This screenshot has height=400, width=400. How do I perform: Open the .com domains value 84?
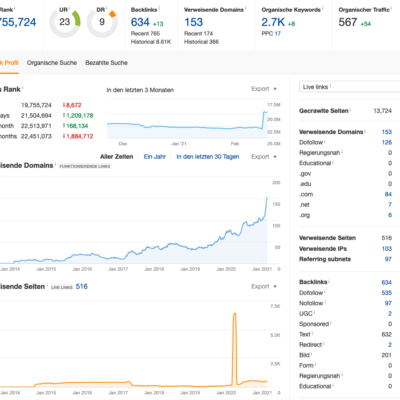(388, 194)
